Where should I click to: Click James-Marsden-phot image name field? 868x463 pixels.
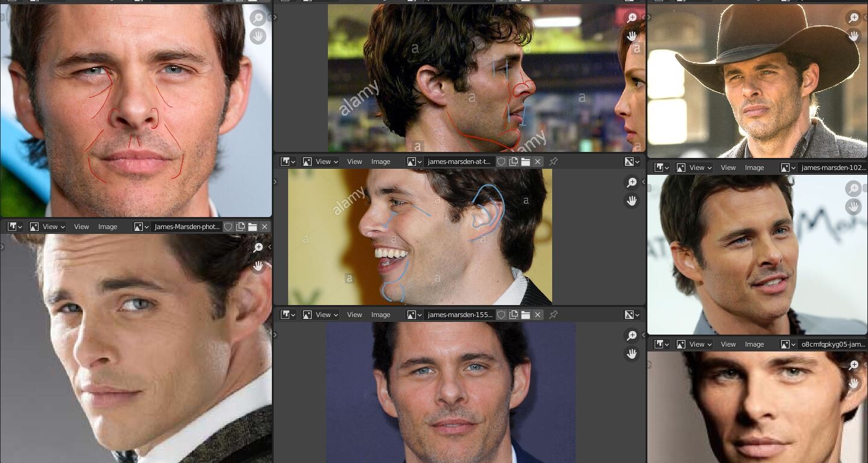pos(187,227)
